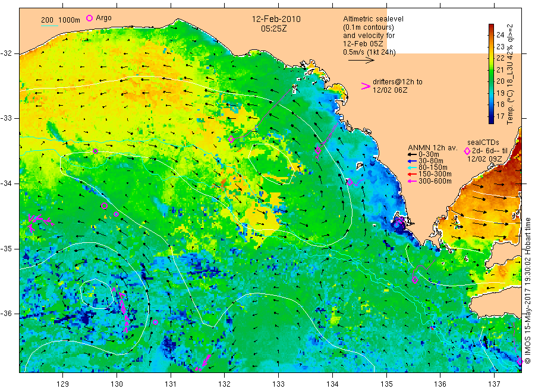Image resolution: width=535 pixels, height=392 pixels.
Task: Click the '137' longitude axis label
Action: (495, 384)
